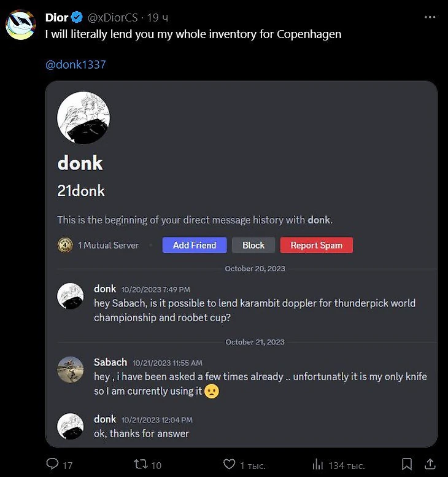The width and height of the screenshot is (448, 477).
Task: Bookmark this tweet
Action: click(x=406, y=464)
